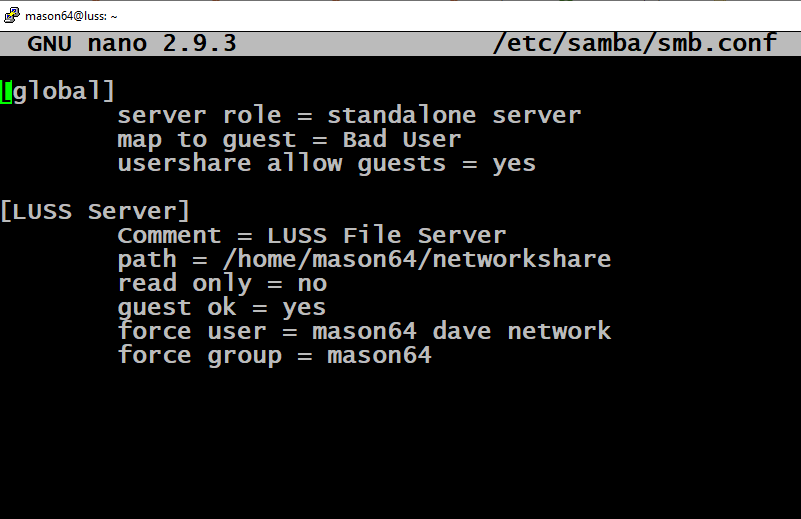This screenshot has width=801, height=519.
Task: Click the GNU nano 2.9.3 header text
Action: [132, 43]
